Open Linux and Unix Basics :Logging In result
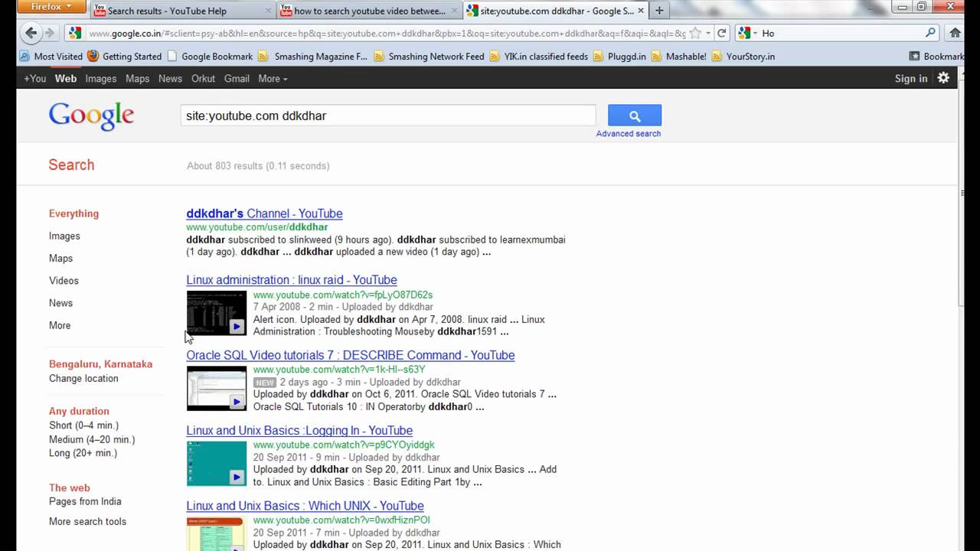Viewport: 980px width, 551px height. coord(299,431)
